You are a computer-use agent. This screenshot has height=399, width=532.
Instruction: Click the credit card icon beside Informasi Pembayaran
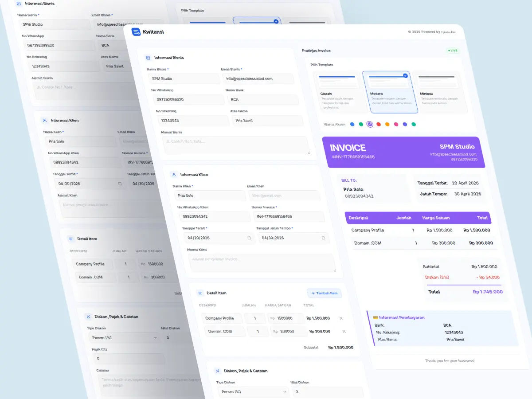(376, 317)
